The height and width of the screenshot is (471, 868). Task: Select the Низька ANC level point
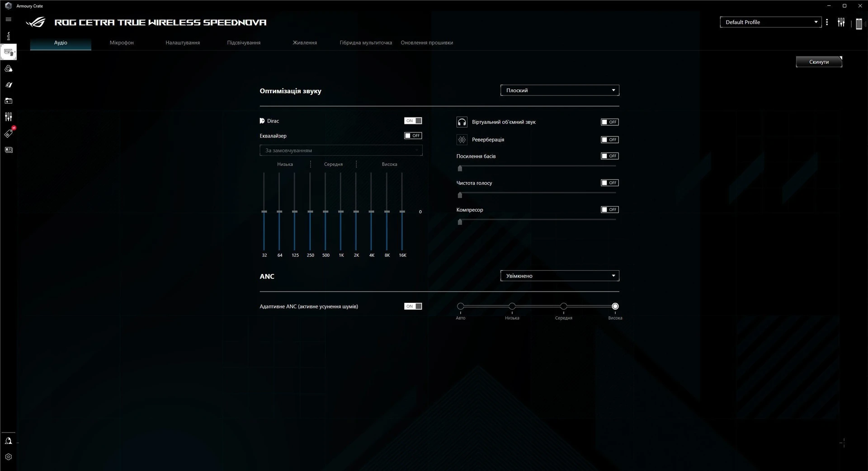[x=512, y=306]
